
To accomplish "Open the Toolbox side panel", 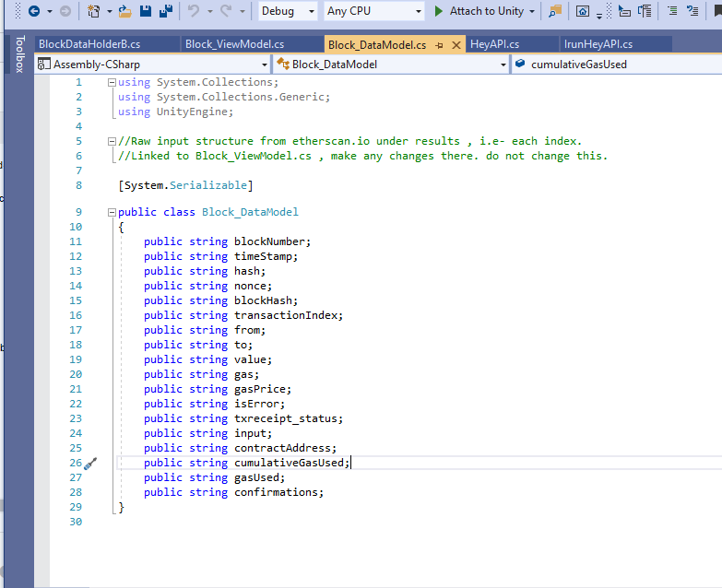I will tap(19, 53).
